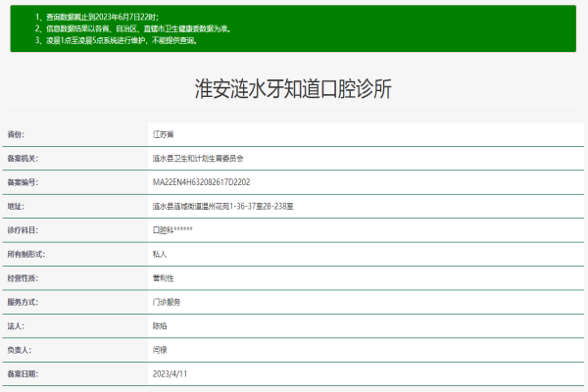Click the title 淮安涟水牙知道口腔诊所
The image size is (588, 392).
point(293,89)
